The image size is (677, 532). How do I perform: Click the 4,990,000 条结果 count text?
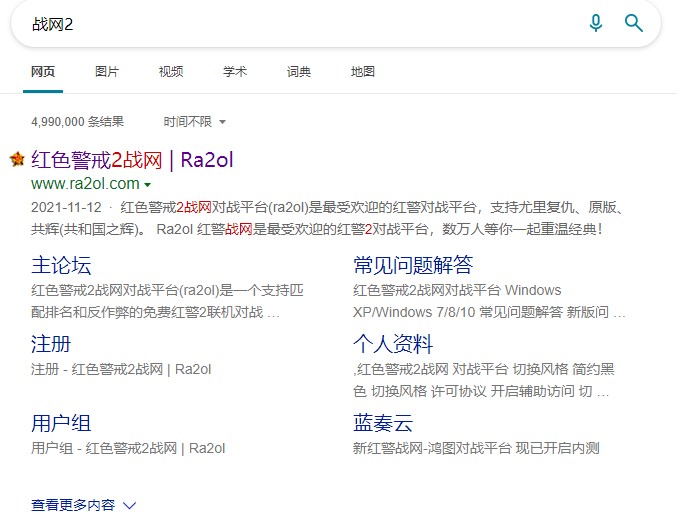[78, 122]
